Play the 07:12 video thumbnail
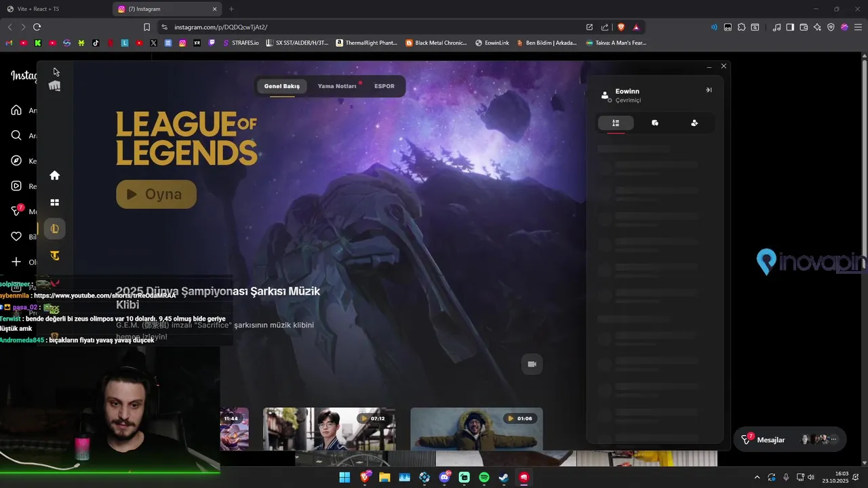The width and height of the screenshot is (868, 488). 329,428
